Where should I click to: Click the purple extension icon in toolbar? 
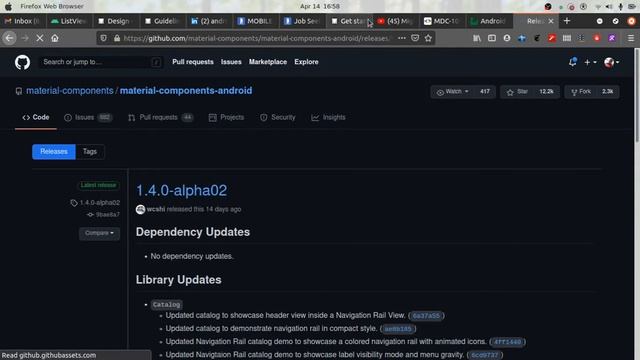click(612, 38)
